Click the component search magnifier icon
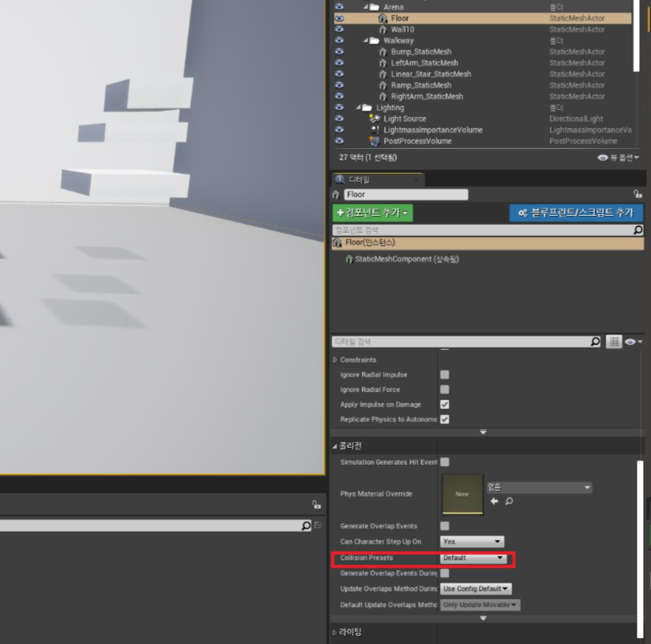The width and height of the screenshot is (651, 644). coord(637,230)
